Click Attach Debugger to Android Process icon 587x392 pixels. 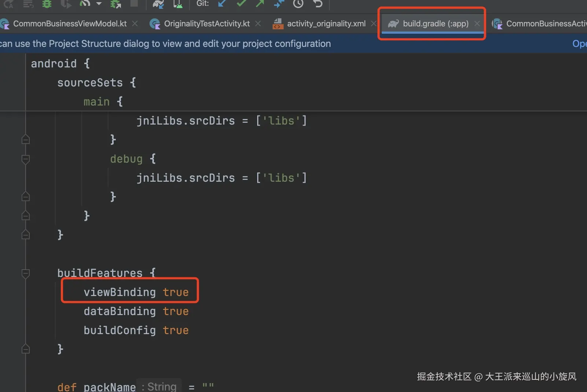[116, 4]
